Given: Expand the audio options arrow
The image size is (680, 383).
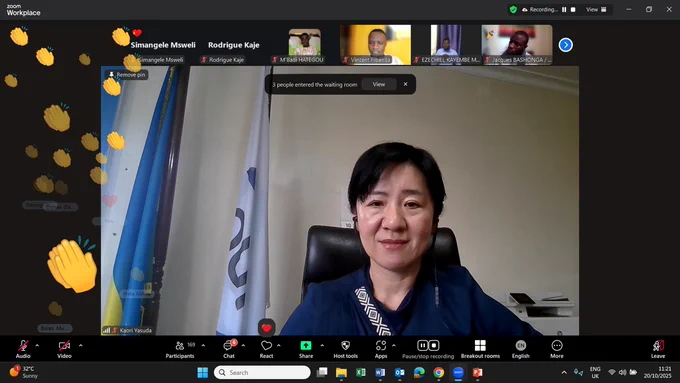Looking at the screenshot, I should point(37,346).
